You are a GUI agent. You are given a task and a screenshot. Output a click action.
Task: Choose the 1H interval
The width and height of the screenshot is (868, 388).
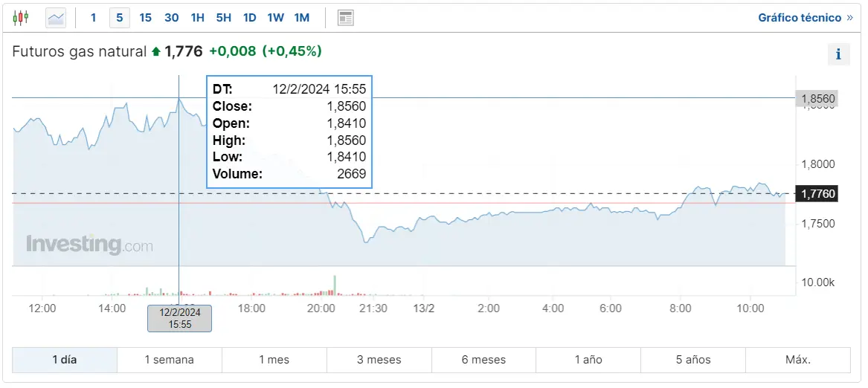pyautogui.click(x=197, y=17)
